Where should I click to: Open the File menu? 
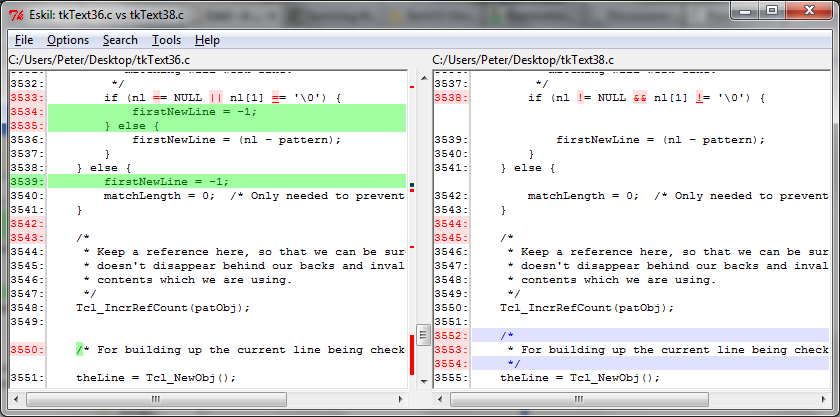pyautogui.click(x=24, y=40)
